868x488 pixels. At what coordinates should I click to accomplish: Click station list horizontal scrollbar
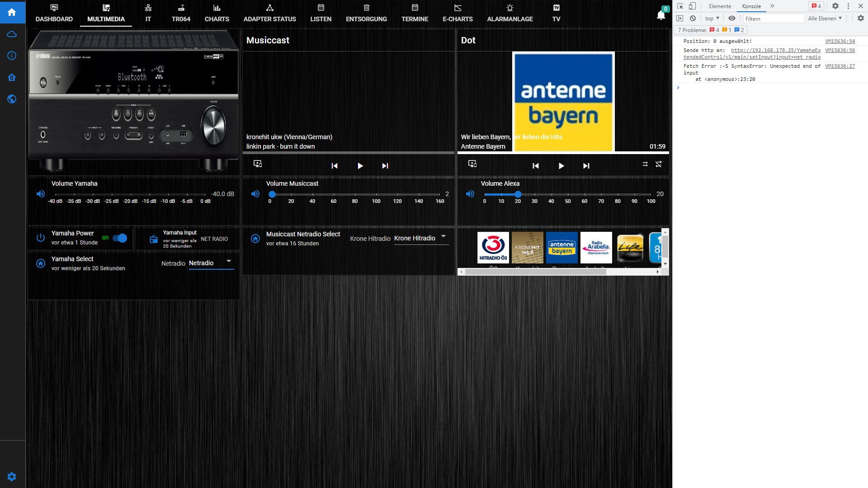pyautogui.click(x=536, y=272)
